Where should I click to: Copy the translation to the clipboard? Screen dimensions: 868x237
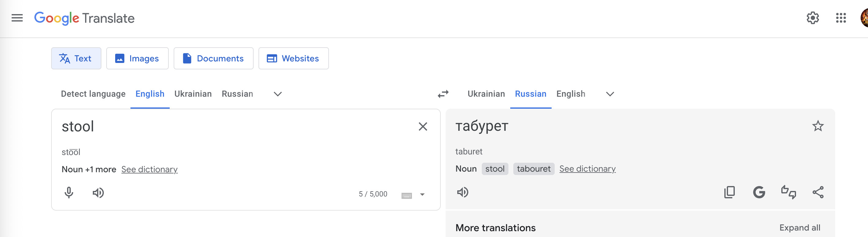coord(730,192)
